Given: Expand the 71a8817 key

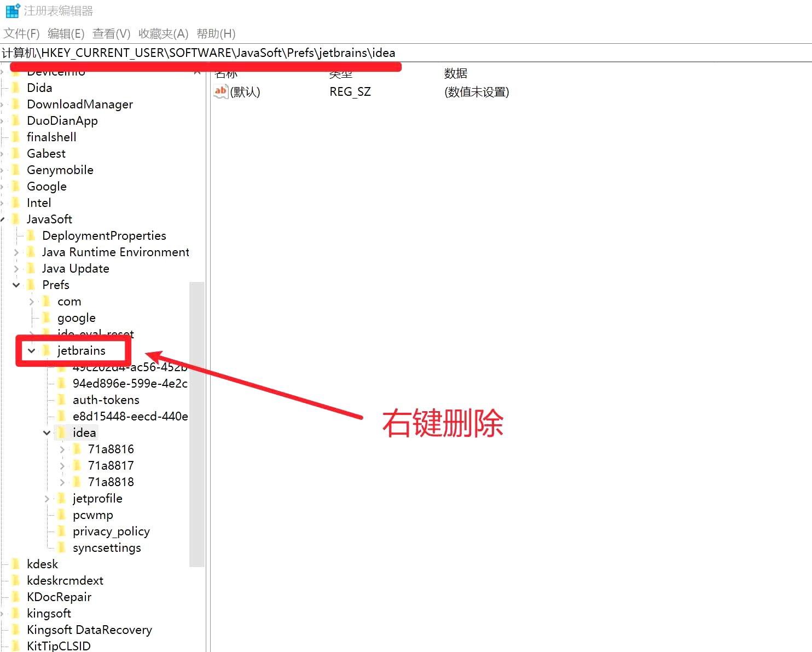Looking at the screenshot, I should tap(62, 466).
